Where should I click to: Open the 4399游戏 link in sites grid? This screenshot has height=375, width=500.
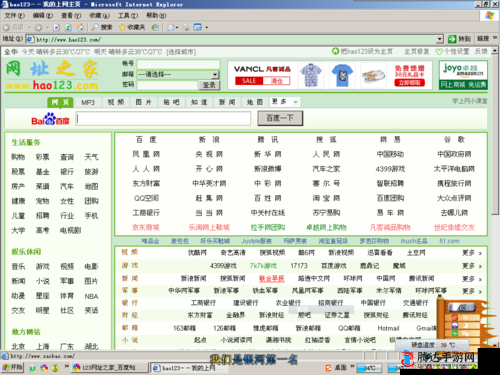(x=390, y=169)
